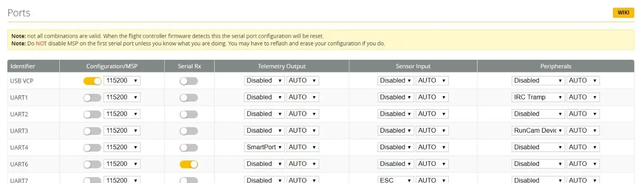Image resolution: width=644 pixels, height=183 pixels.
Task: Enable UART2 Configuration/MSP toggle
Action: [x=92, y=114]
